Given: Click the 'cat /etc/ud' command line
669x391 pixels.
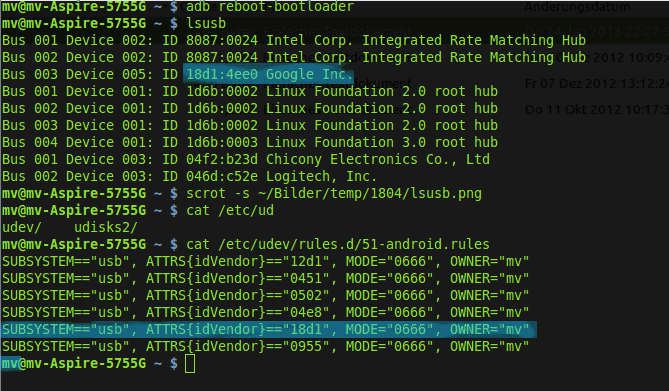Looking at the screenshot, I should point(138,210).
